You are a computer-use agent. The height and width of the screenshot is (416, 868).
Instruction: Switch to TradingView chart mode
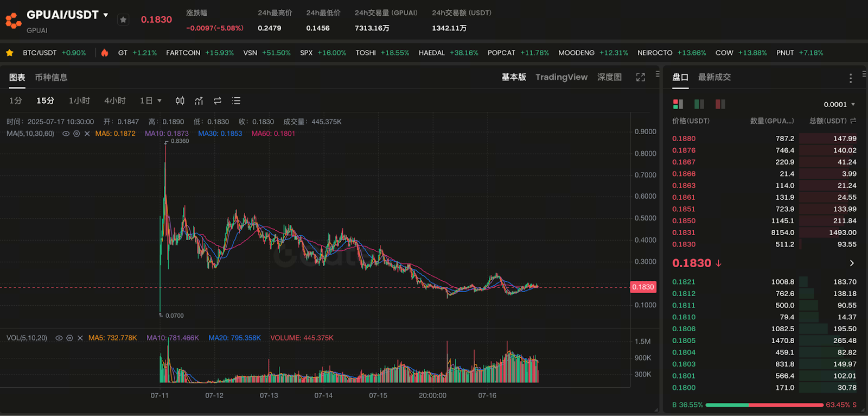point(561,77)
